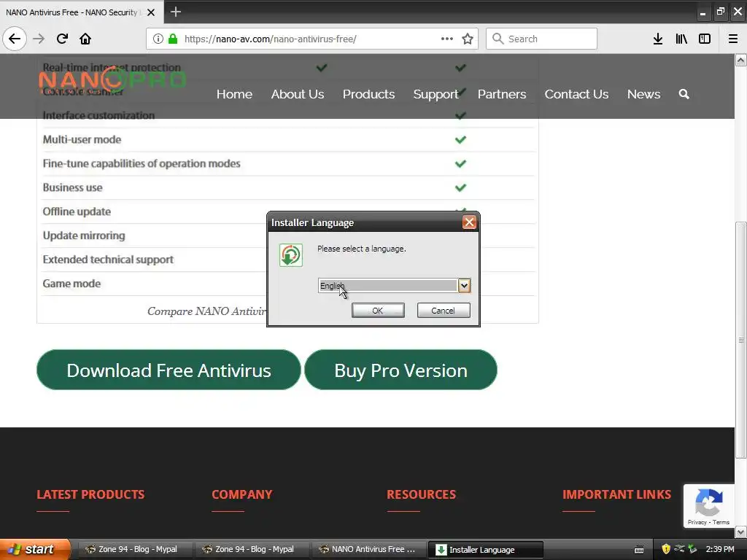The image size is (747, 560).
Task: Click 'Extended technical support' row text
Action: (x=108, y=260)
